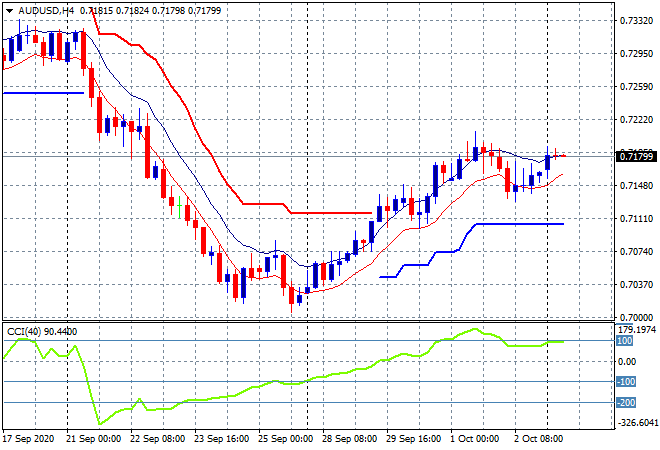This screenshot has height=450, width=660.
Task: Click the 23 Sep 16:00 time label
Action: tap(221, 439)
